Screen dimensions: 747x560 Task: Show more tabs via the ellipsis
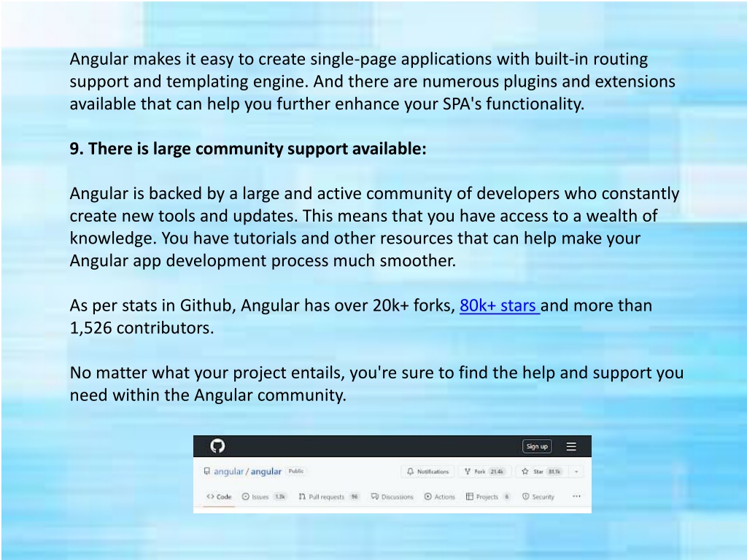576,496
